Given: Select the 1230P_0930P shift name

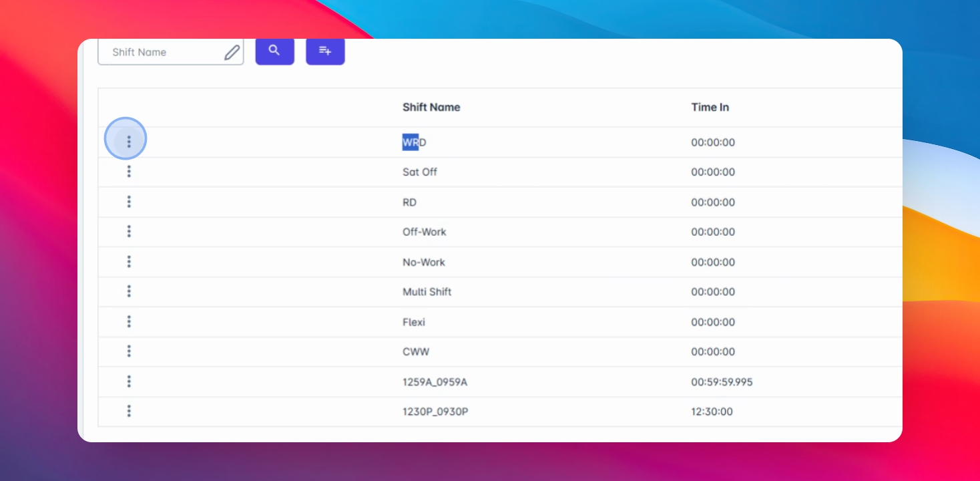Looking at the screenshot, I should click(x=435, y=412).
